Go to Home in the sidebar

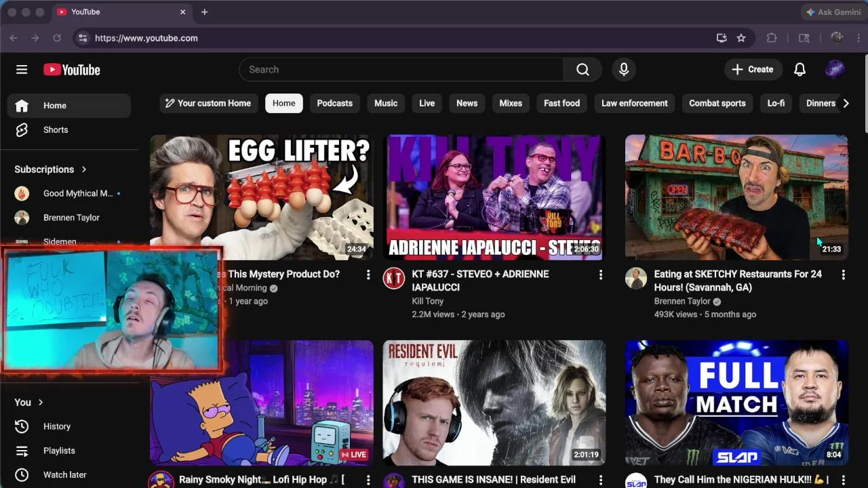point(69,106)
